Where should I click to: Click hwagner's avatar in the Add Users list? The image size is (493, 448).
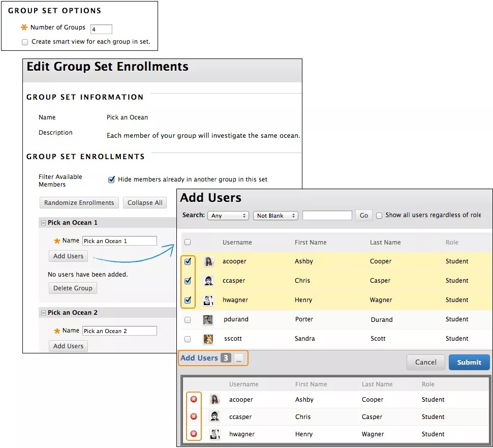pos(209,300)
